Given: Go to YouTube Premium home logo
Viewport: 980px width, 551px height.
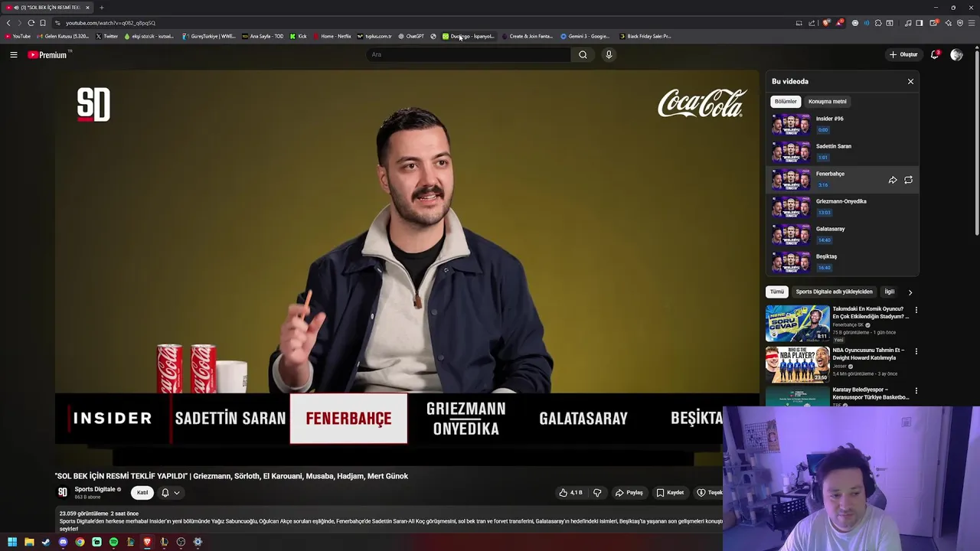Looking at the screenshot, I should (x=48, y=54).
